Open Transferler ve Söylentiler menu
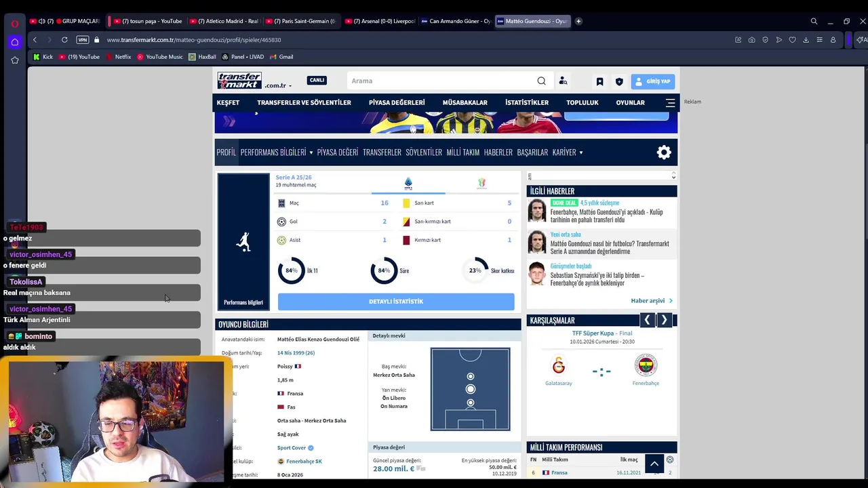The width and height of the screenshot is (868, 488). pos(304,102)
